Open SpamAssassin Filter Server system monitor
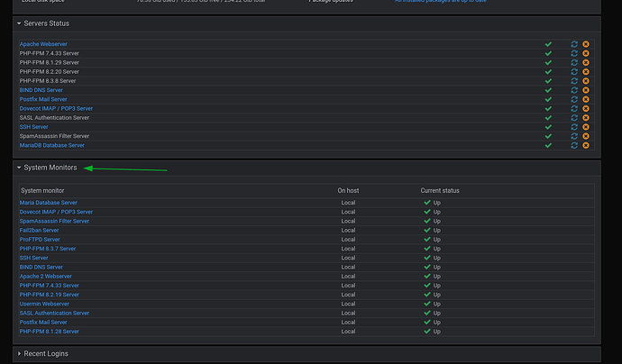Viewport: 622px width, 364px height. [x=54, y=221]
